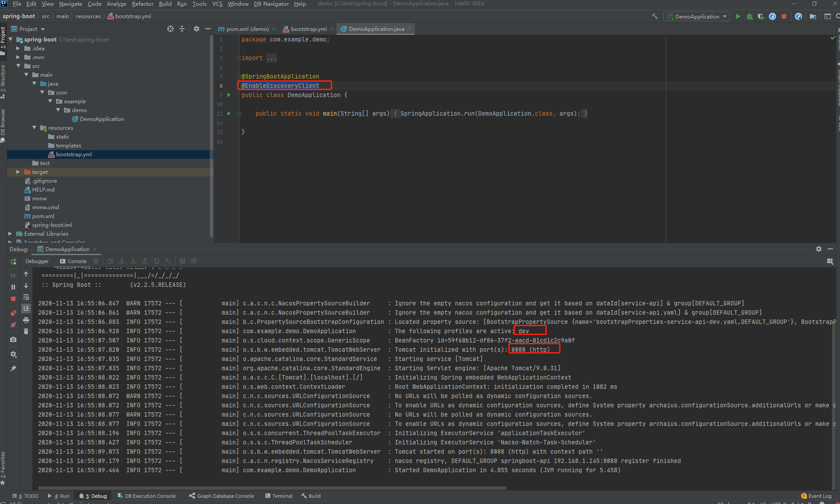Toggle soft-wrap in the console
This screenshot has width=840, height=504.
click(x=26, y=297)
